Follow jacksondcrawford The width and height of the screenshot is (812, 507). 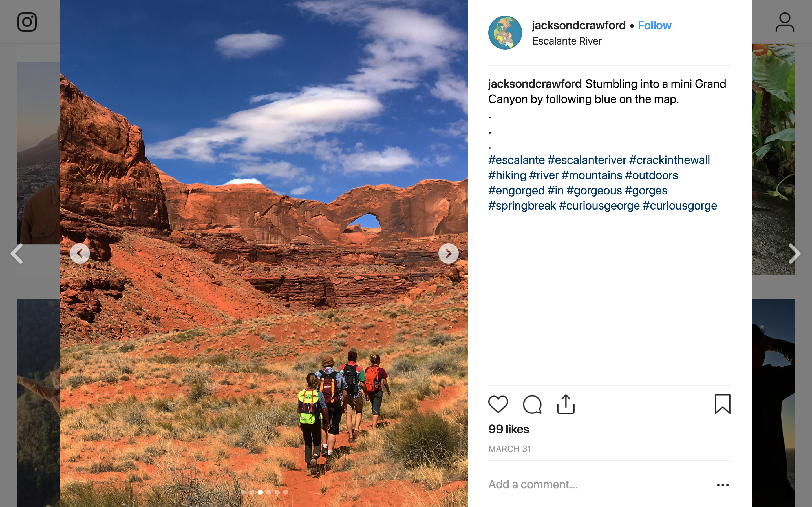click(654, 25)
